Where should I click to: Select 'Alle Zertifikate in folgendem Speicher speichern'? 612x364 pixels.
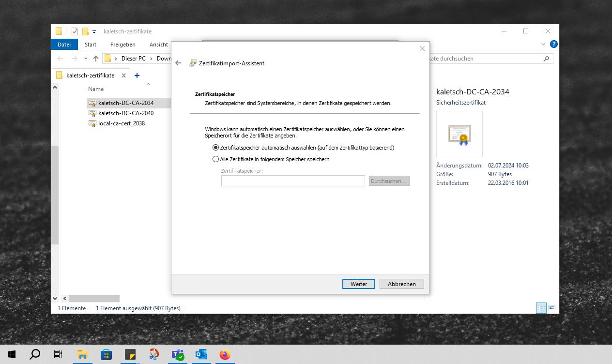[216, 159]
